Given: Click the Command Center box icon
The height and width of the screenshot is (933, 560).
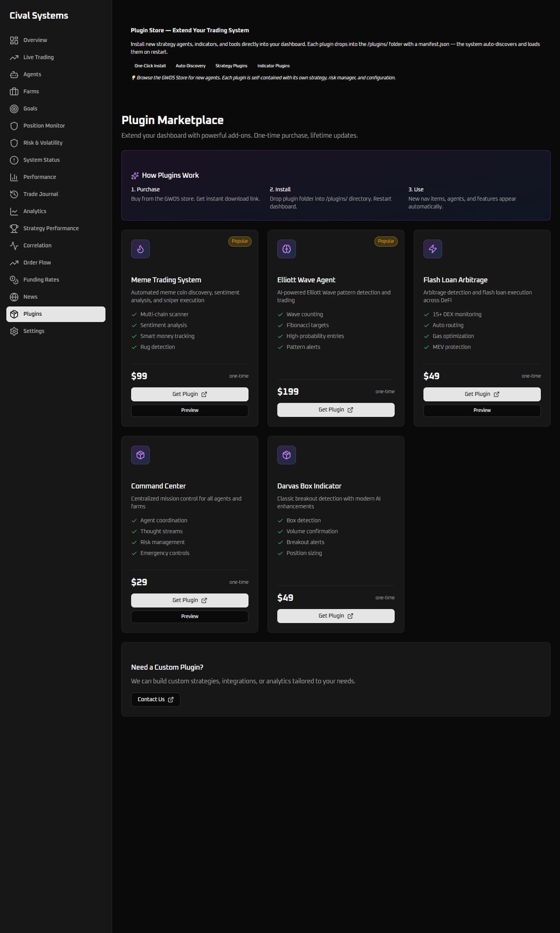Looking at the screenshot, I should (x=140, y=455).
